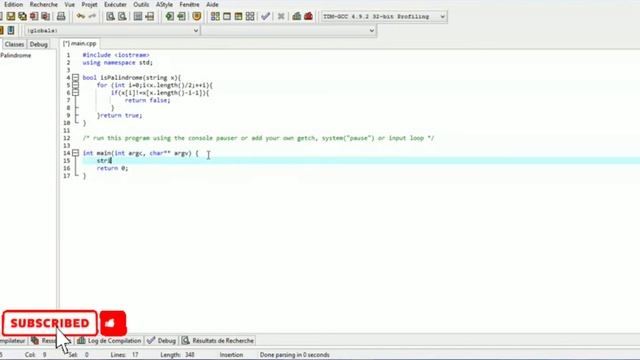Screen dimensions: 640x360
Task: Switch to the Debug side panel tab
Action: (x=39, y=44)
